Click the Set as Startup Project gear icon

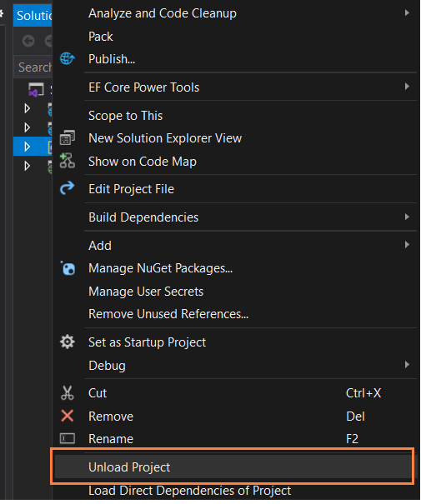tap(68, 342)
